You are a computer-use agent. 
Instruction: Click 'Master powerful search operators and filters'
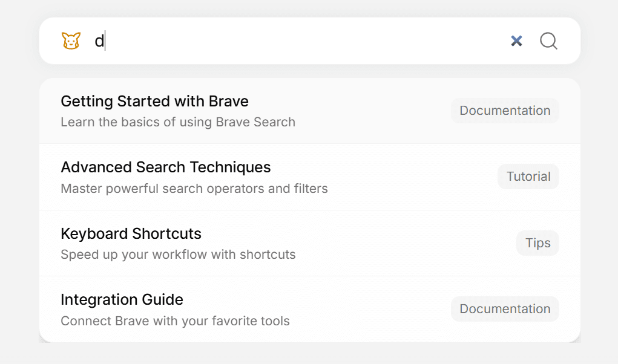click(194, 189)
